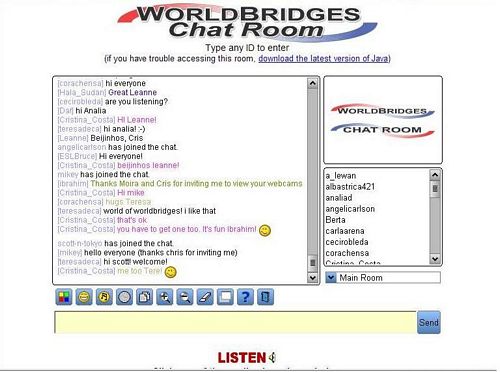Image resolution: width=500 pixels, height=372 pixels.
Task: Click the chat log scroll down arrow
Action: point(312,277)
